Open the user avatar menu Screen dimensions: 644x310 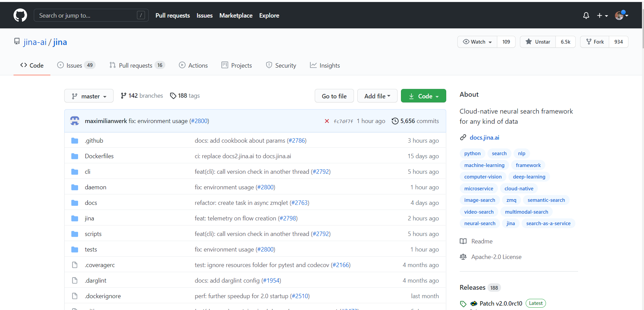click(621, 15)
